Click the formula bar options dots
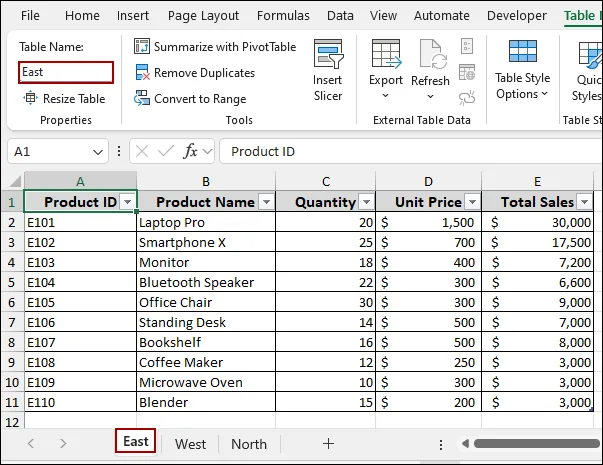603x465 pixels. pyautogui.click(x=119, y=151)
